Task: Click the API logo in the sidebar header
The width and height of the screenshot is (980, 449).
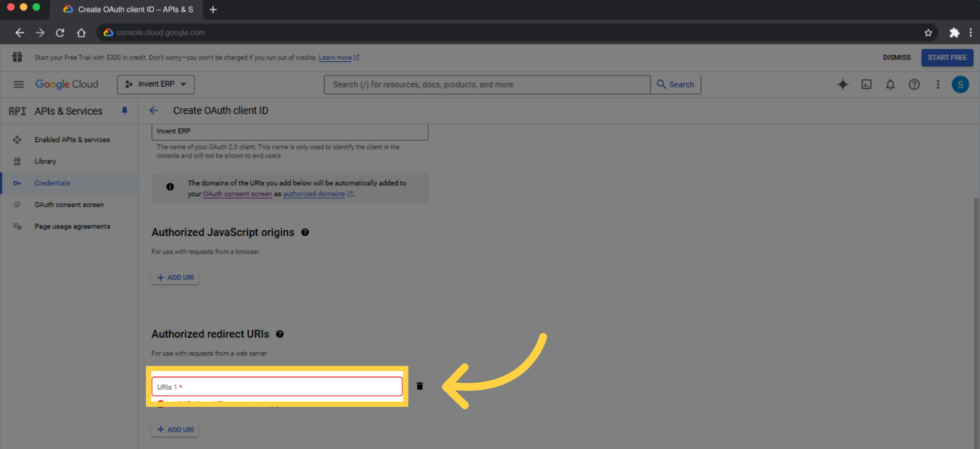Action: 17,111
